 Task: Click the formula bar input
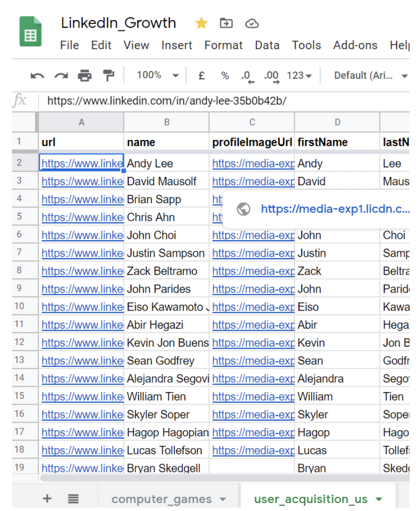point(224,101)
